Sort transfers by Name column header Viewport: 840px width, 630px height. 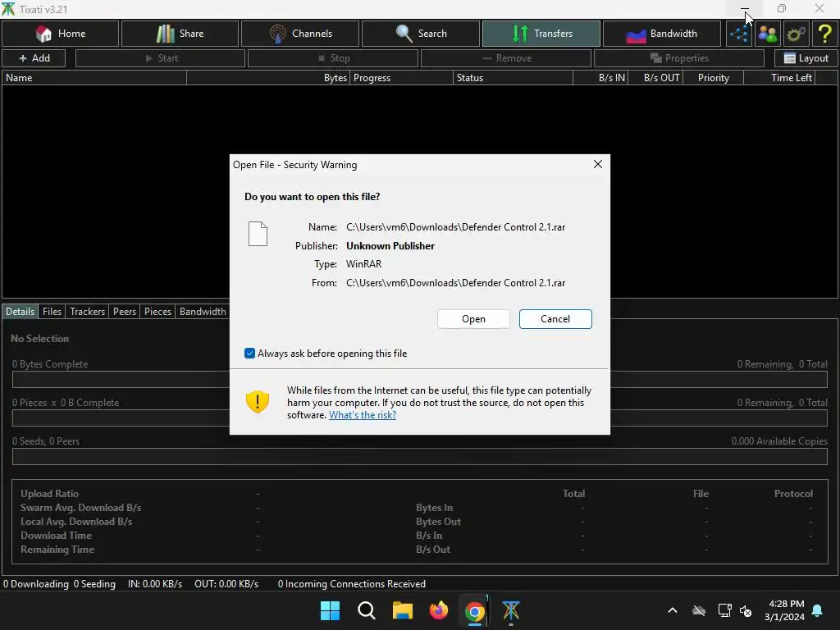click(x=94, y=78)
